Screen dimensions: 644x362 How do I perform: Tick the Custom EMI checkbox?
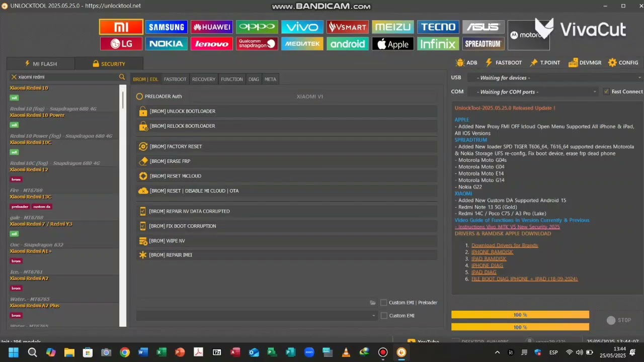pos(384,316)
